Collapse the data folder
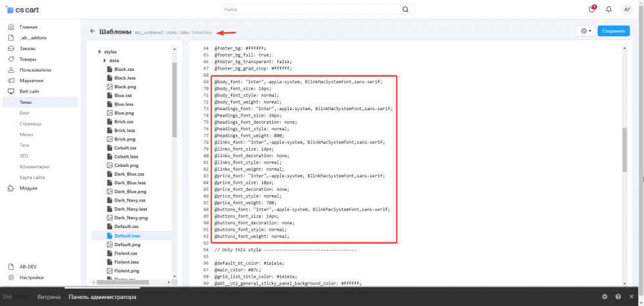The height and width of the screenshot is (306, 644). point(104,61)
